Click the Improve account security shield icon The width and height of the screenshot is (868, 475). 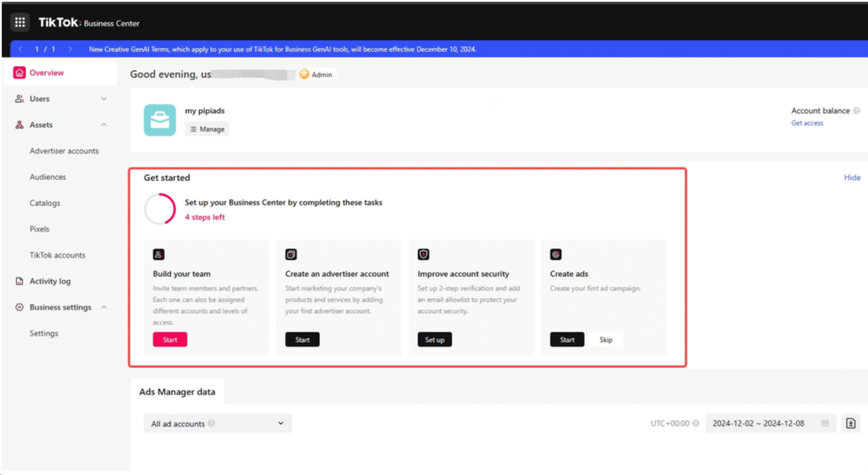(x=424, y=254)
